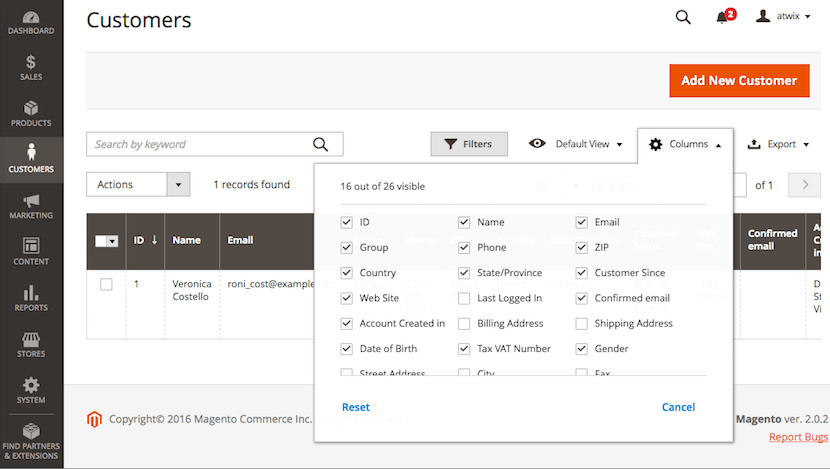Click the atwix user avatar icon
The height and width of the screenshot is (469, 830).
(x=763, y=16)
